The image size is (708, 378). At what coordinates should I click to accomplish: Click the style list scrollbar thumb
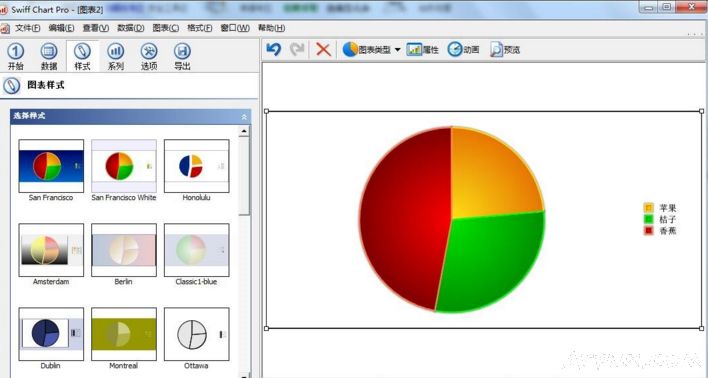(244, 176)
